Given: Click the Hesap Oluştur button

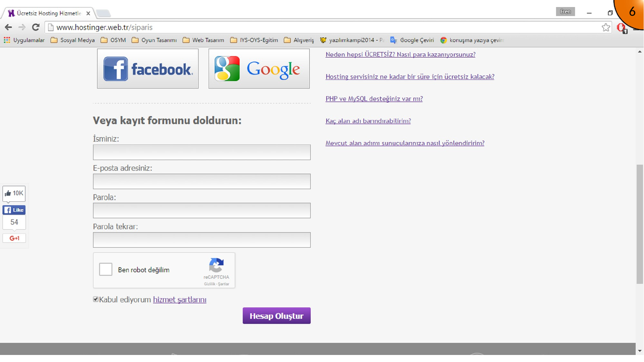Looking at the screenshot, I should tap(277, 316).
